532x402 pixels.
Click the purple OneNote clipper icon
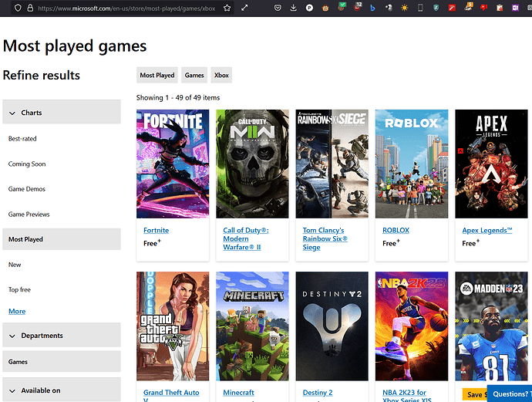coord(515,8)
